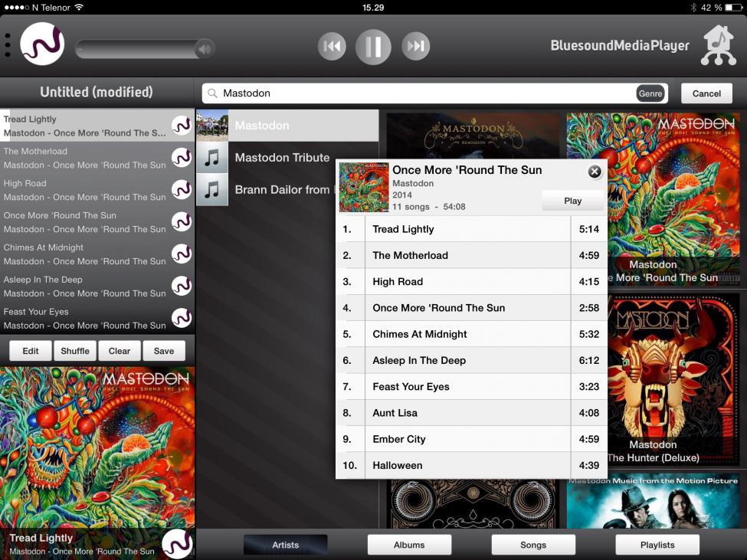Select Asleep In The Deep in the play queue
The image size is (747, 560).
tap(97, 287)
